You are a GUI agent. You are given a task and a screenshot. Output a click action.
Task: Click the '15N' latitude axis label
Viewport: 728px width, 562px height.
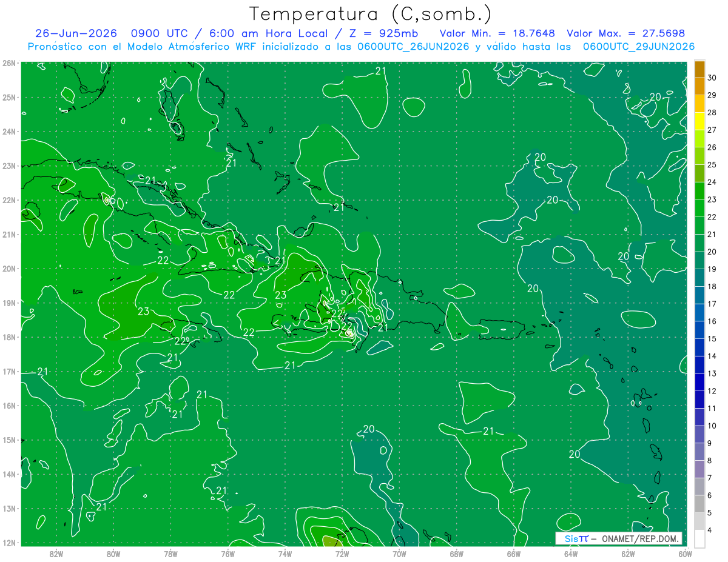click(8, 440)
